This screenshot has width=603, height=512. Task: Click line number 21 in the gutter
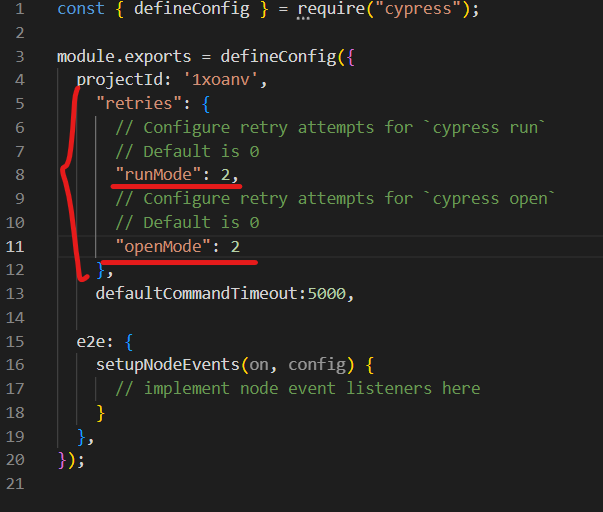point(15,484)
